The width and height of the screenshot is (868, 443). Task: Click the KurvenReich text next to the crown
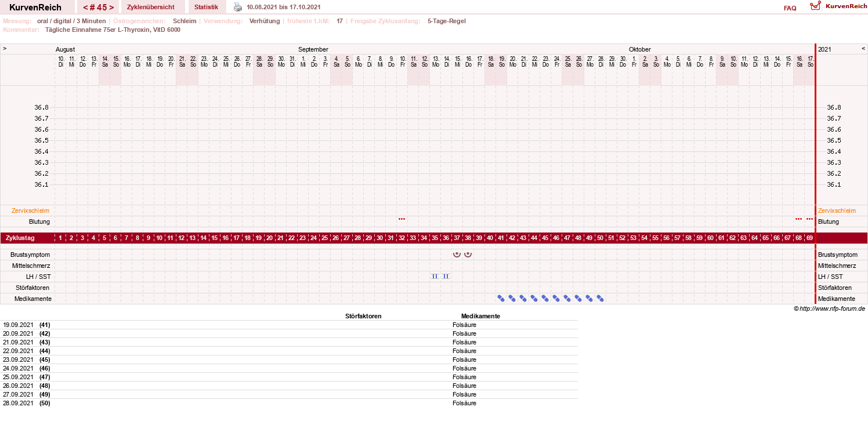tap(846, 6)
